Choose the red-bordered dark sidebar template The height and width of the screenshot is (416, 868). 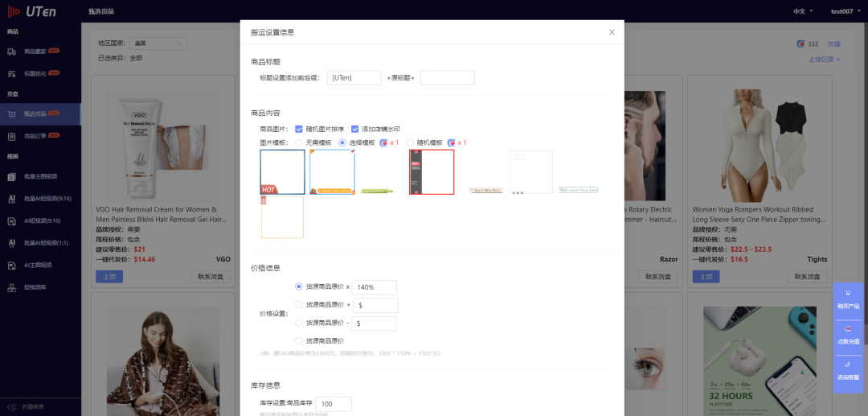[432, 171]
